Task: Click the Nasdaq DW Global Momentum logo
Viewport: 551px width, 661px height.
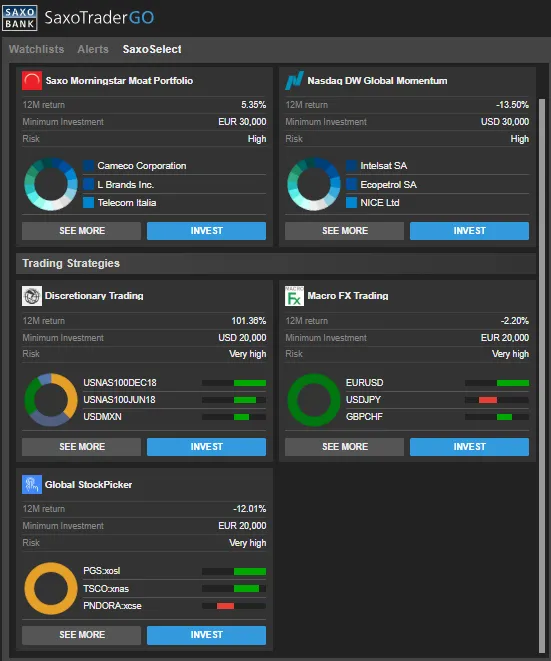Action: coord(295,80)
